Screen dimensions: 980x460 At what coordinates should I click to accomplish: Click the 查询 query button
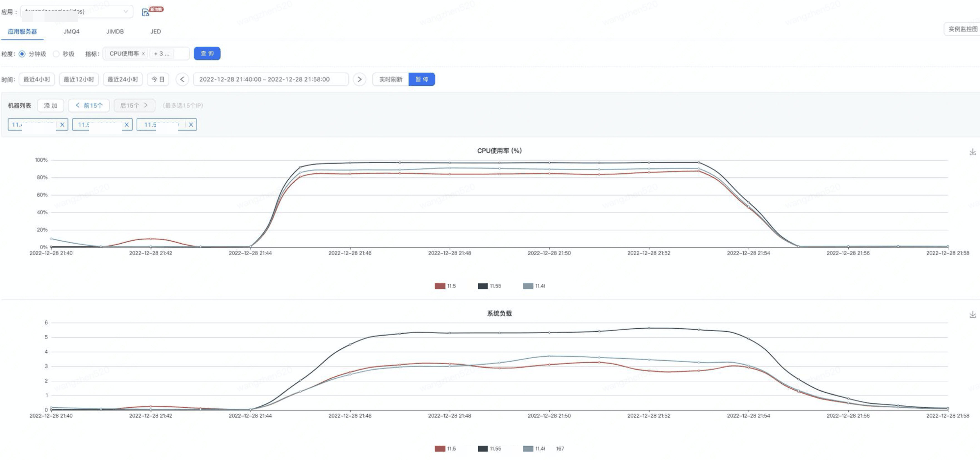pyautogui.click(x=207, y=54)
